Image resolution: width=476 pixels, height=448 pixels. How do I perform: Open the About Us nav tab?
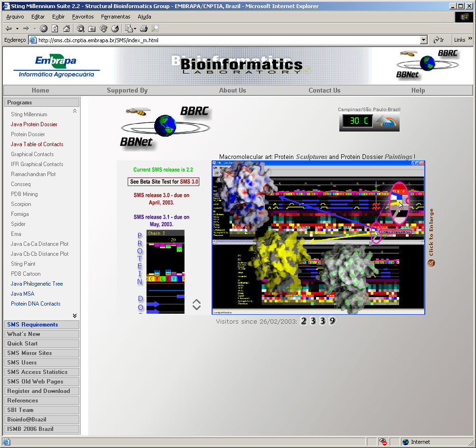pos(233,91)
